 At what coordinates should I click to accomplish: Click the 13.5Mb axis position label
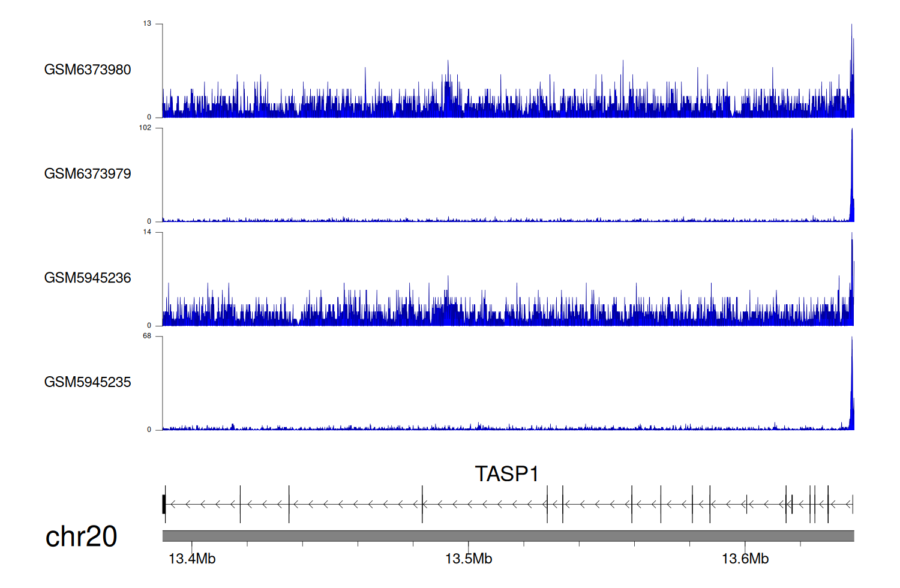(469, 559)
